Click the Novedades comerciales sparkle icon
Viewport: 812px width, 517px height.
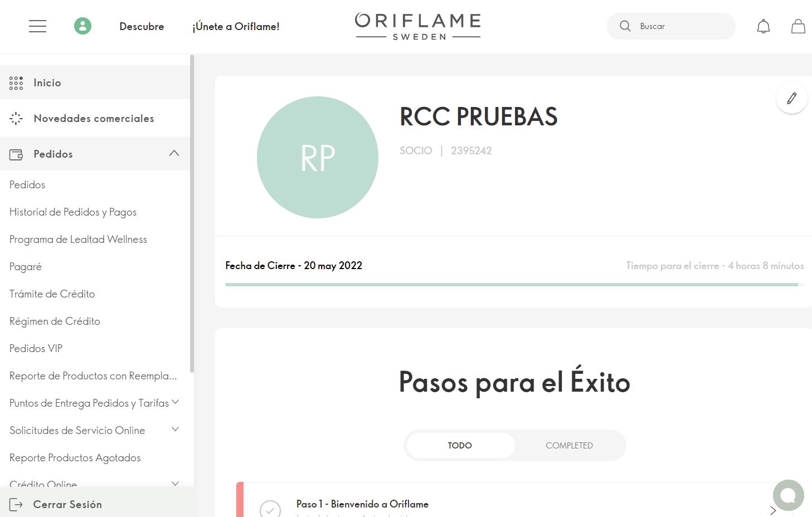tap(16, 119)
